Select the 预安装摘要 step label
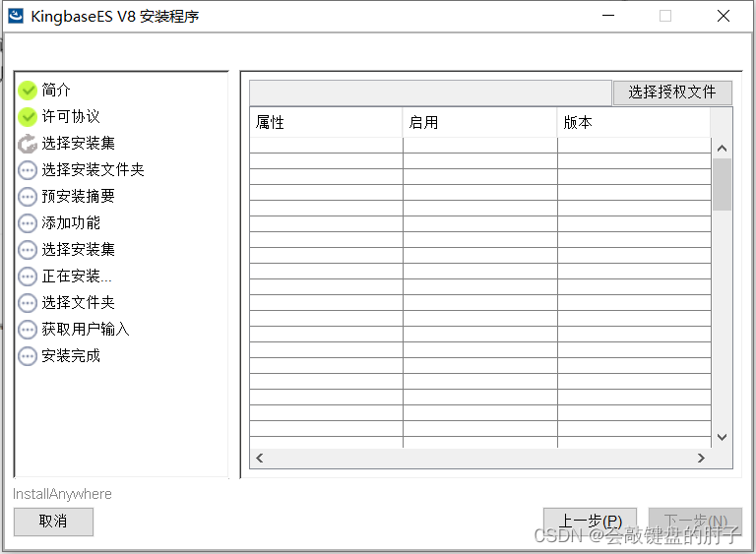This screenshot has width=756, height=554. click(x=78, y=196)
